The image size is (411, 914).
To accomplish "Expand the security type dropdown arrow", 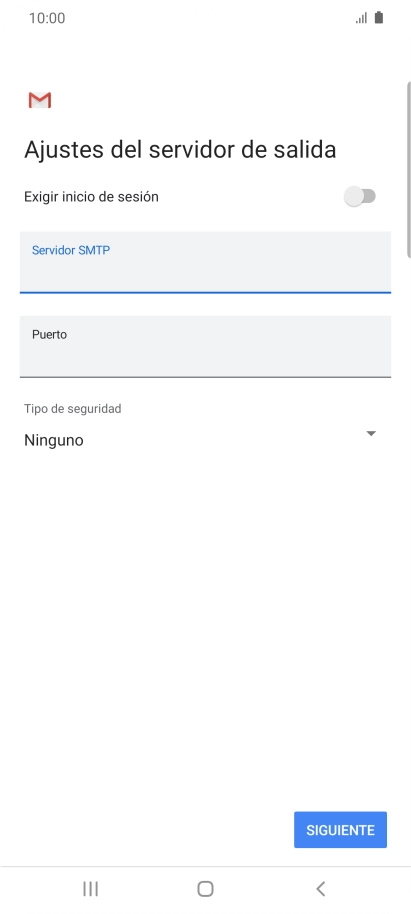I will [x=371, y=434].
